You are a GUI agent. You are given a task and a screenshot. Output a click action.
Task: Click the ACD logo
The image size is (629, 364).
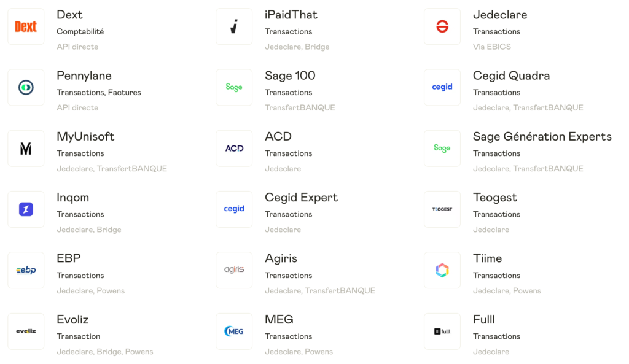[x=234, y=149]
